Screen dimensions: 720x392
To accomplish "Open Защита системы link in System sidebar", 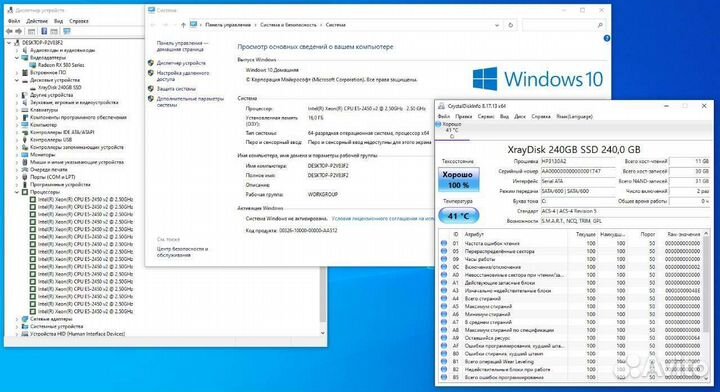I will pos(176,89).
